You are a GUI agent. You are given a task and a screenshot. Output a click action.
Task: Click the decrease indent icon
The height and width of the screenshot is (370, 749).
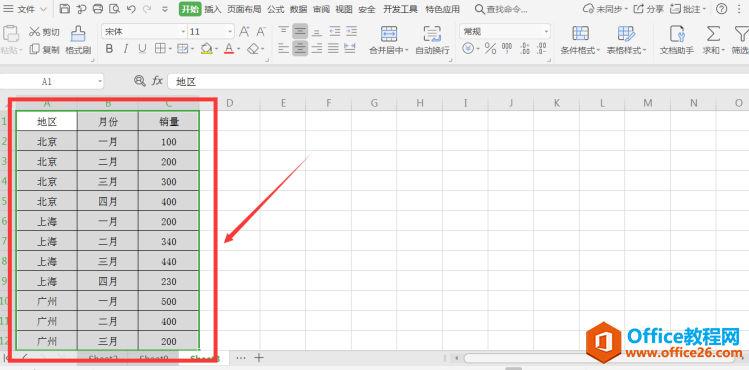coord(334,32)
